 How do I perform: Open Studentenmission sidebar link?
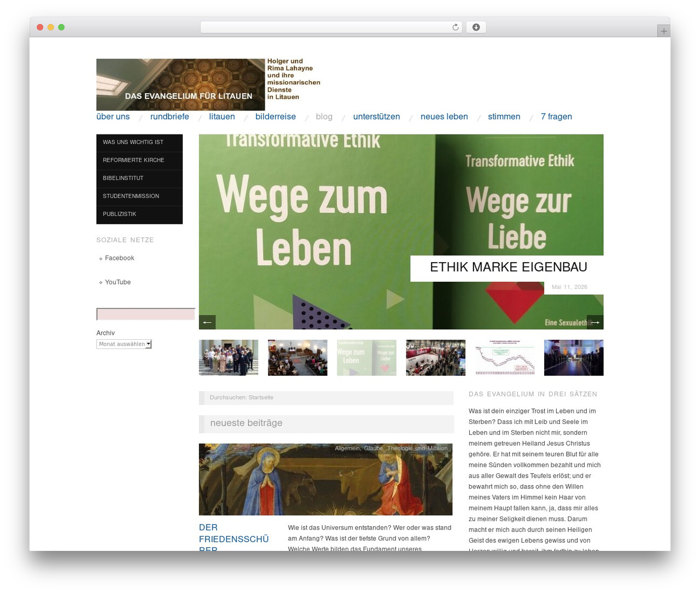pos(139,196)
